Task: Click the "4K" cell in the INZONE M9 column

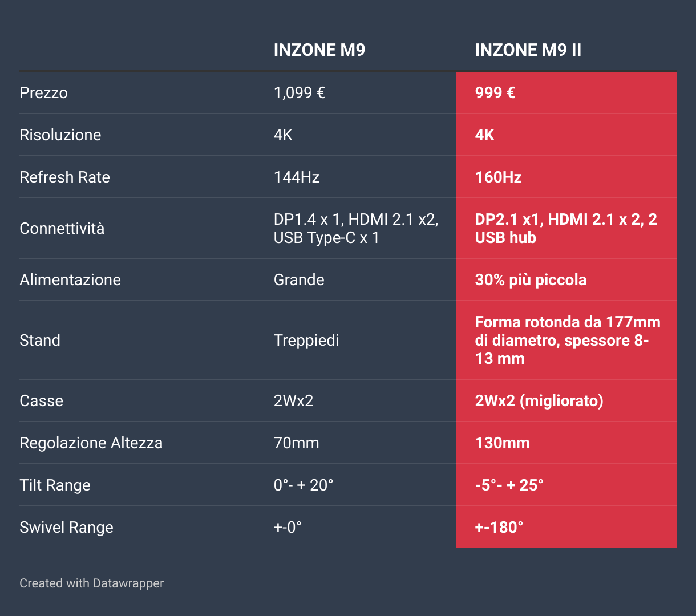Action: (x=283, y=135)
